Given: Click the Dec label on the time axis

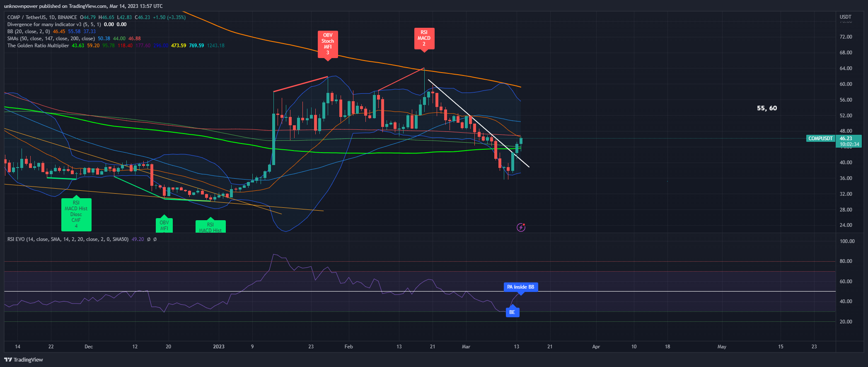Looking at the screenshot, I should 89,347.
